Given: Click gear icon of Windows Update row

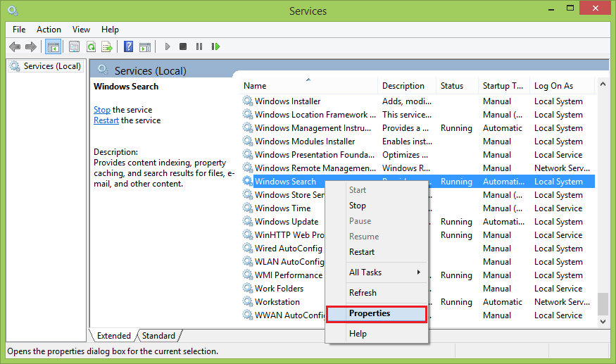Looking at the screenshot, I should [248, 221].
